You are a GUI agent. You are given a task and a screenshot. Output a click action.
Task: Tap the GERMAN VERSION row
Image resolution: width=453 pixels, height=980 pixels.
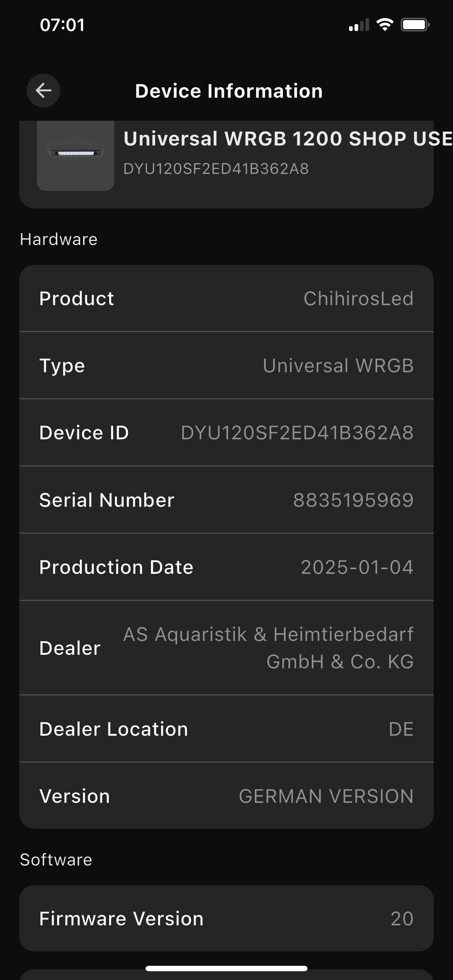[226, 796]
